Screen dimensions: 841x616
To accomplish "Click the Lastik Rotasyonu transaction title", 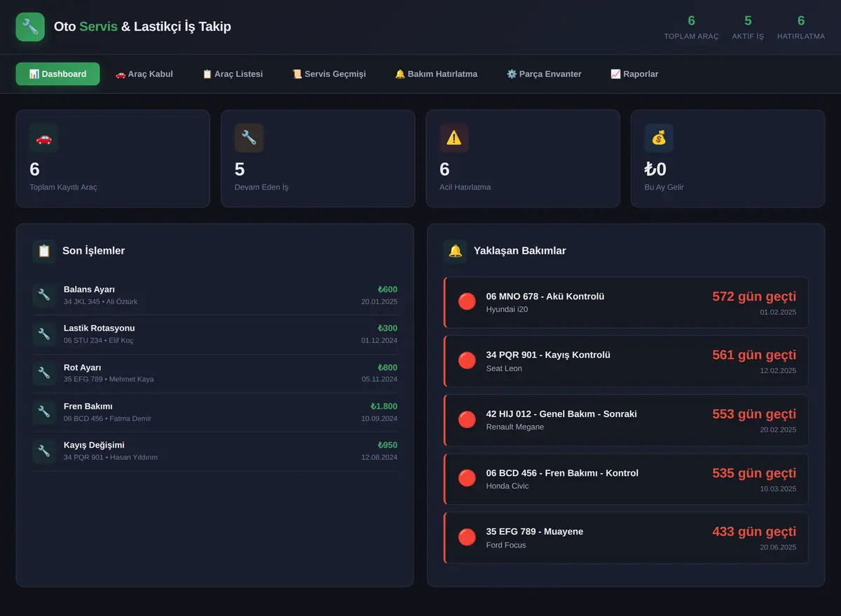I will coord(99,328).
